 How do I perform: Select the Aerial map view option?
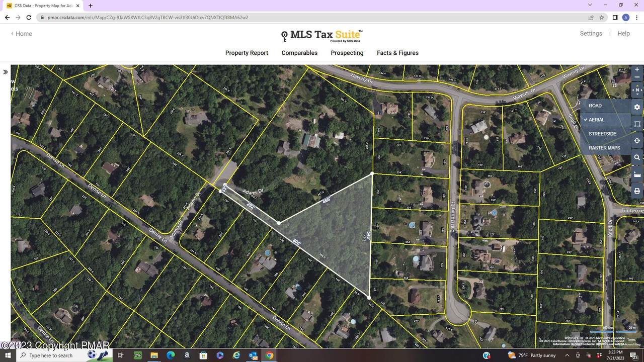596,120
